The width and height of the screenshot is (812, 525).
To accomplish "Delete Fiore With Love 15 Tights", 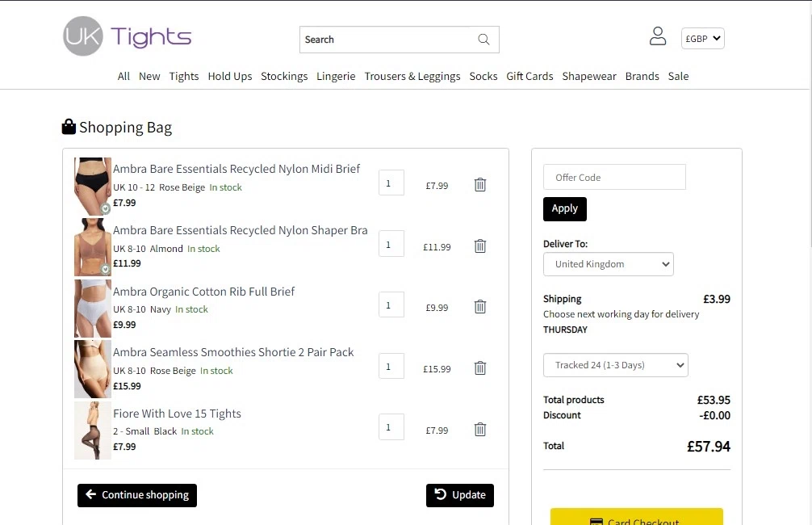I will pos(480,429).
